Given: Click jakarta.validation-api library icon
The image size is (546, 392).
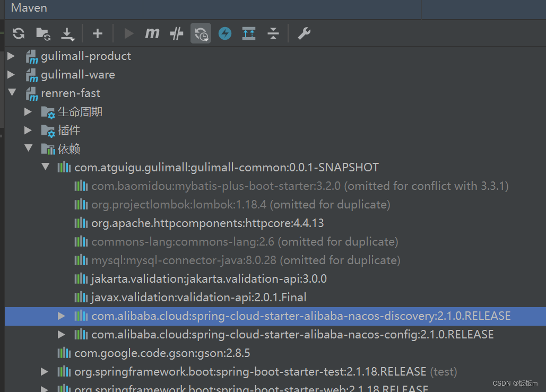Looking at the screenshot, I should coord(81,279).
